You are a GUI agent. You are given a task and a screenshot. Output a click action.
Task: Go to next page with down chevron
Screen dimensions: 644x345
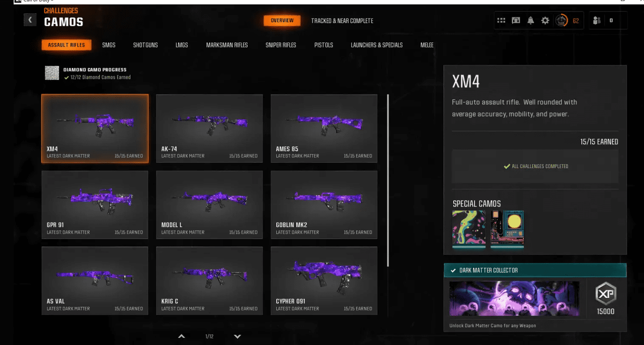[x=237, y=337]
